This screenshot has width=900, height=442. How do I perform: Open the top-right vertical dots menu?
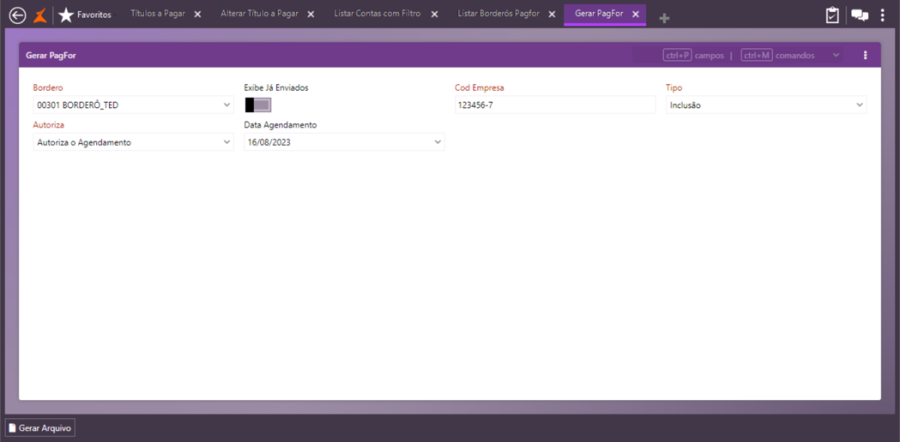click(883, 15)
